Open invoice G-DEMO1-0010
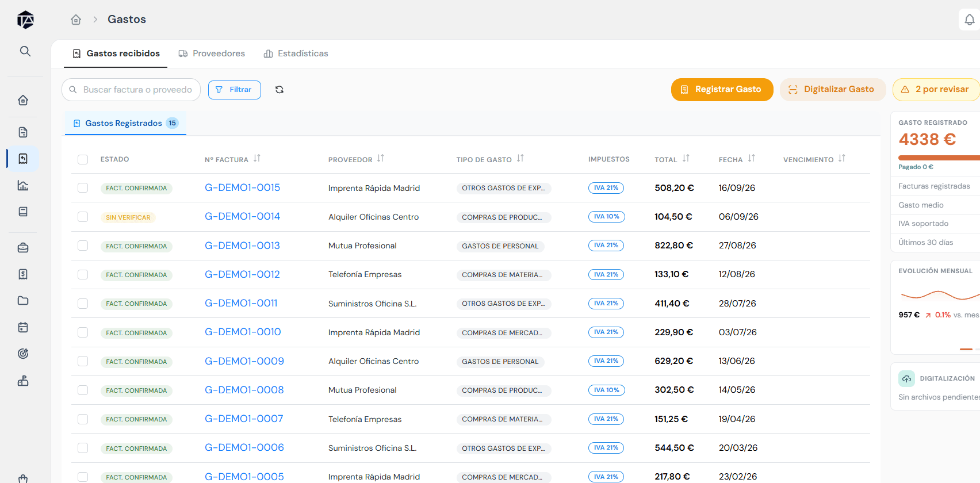Screen dimensions: 980x483 click(x=243, y=332)
